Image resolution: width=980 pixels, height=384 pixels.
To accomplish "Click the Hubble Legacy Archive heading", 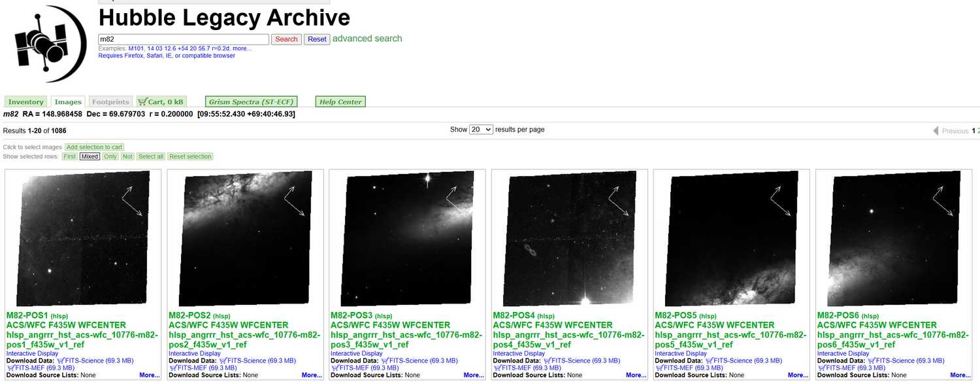I will click(224, 17).
